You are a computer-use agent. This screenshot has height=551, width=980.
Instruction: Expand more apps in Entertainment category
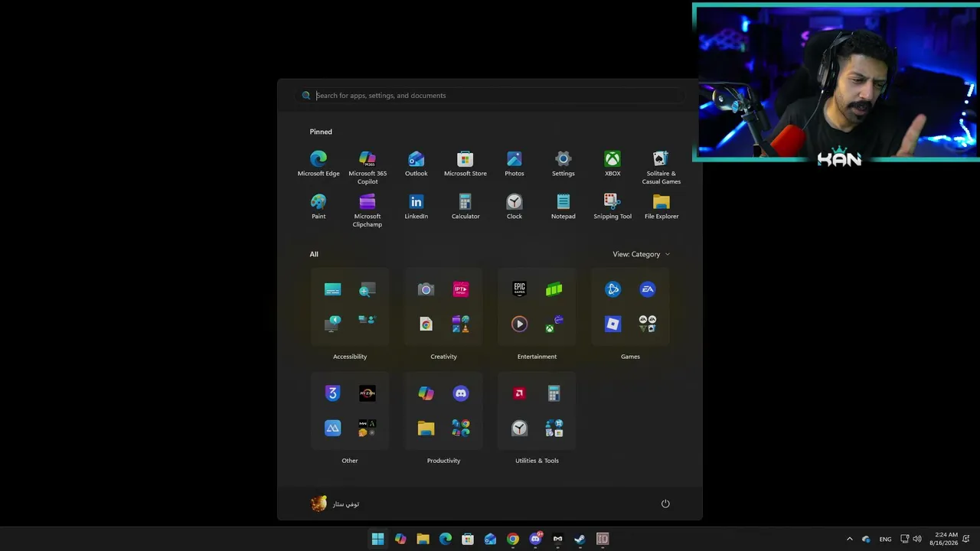[x=554, y=324]
